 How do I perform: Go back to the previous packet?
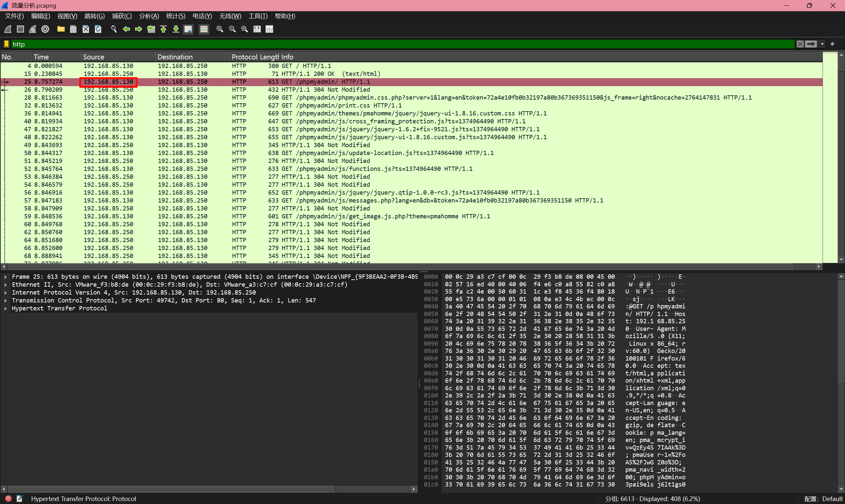126,29
